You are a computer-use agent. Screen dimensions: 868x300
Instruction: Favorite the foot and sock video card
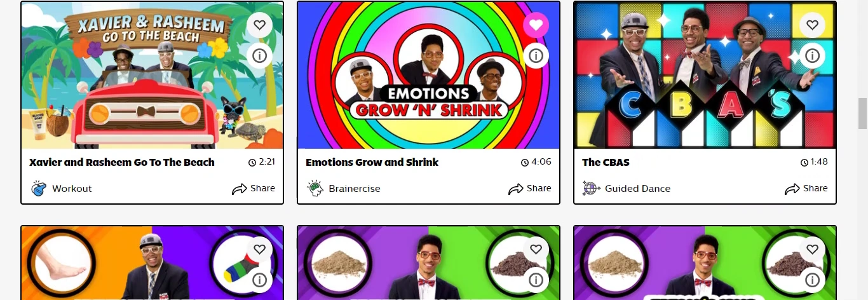click(x=259, y=249)
